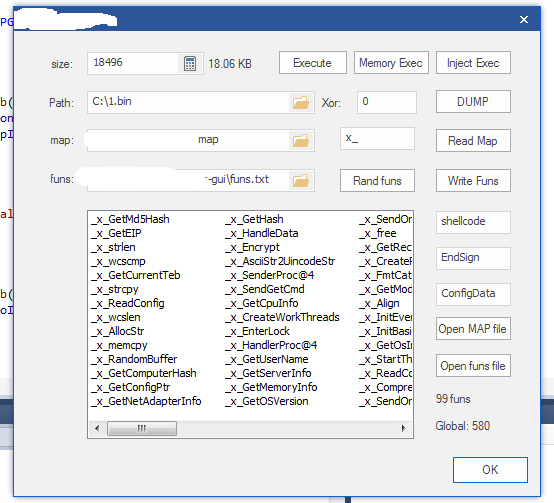
Task: Click the Open funs file button
Action: click(473, 366)
